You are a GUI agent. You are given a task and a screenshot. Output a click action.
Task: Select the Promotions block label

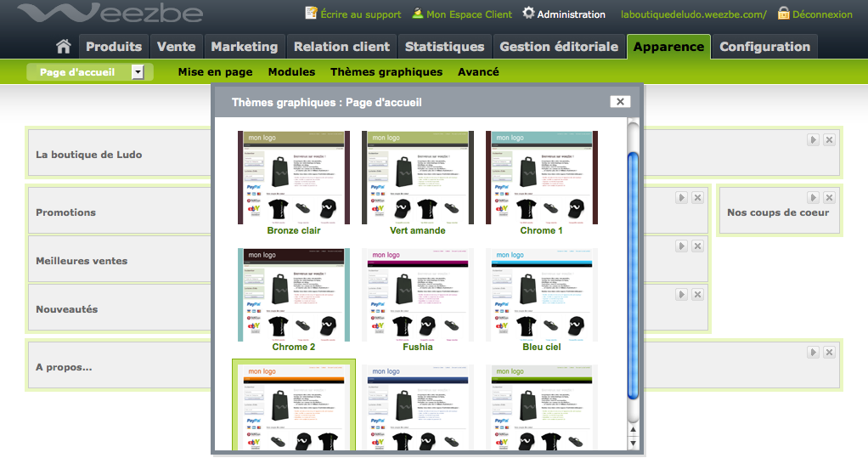(x=65, y=212)
